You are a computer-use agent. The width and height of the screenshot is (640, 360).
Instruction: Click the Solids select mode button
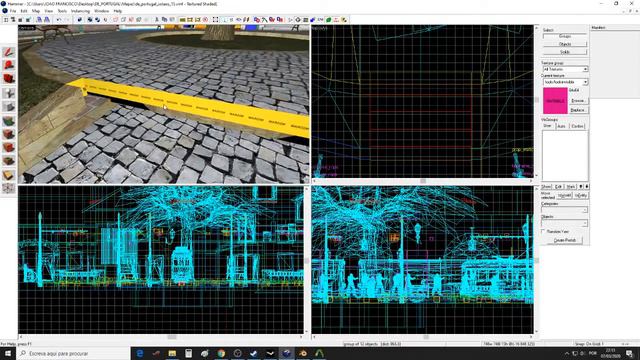click(x=565, y=52)
